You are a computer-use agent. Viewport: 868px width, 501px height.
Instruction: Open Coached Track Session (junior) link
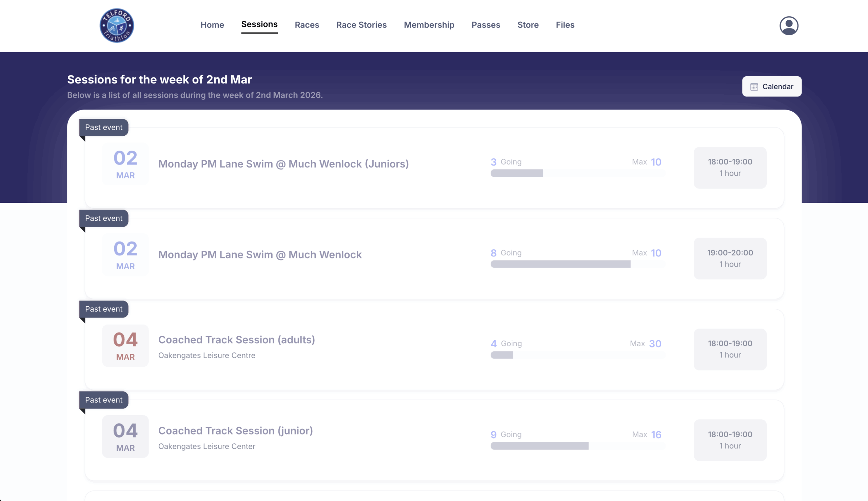point(236,430)
